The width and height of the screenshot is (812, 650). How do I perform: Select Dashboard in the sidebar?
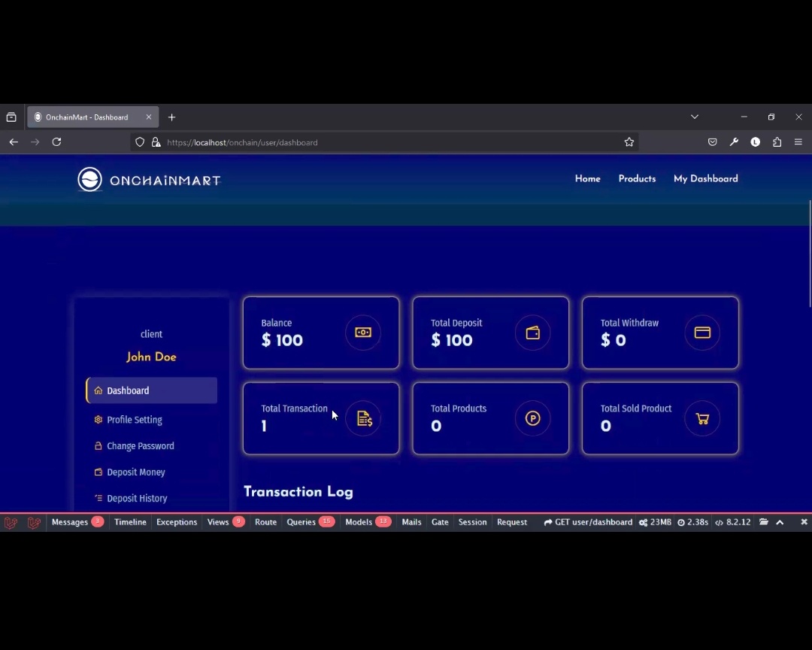click(x=151, y=390)
